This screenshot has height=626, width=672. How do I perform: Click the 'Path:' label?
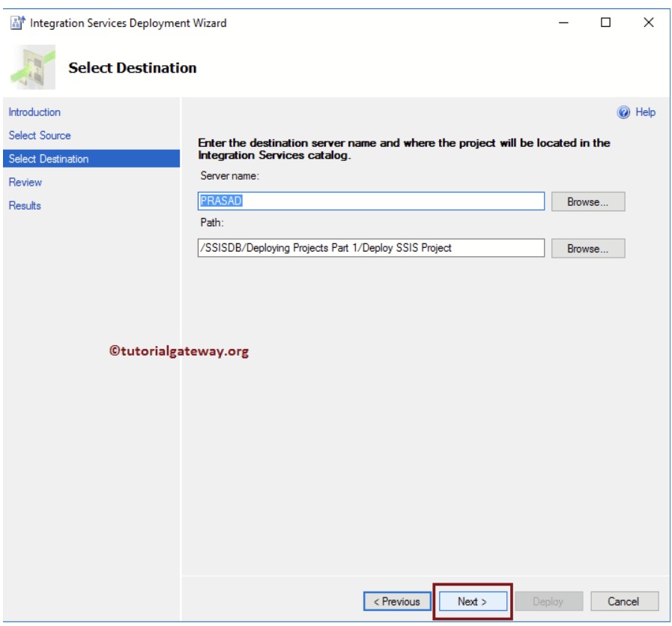tap(212, 223)
